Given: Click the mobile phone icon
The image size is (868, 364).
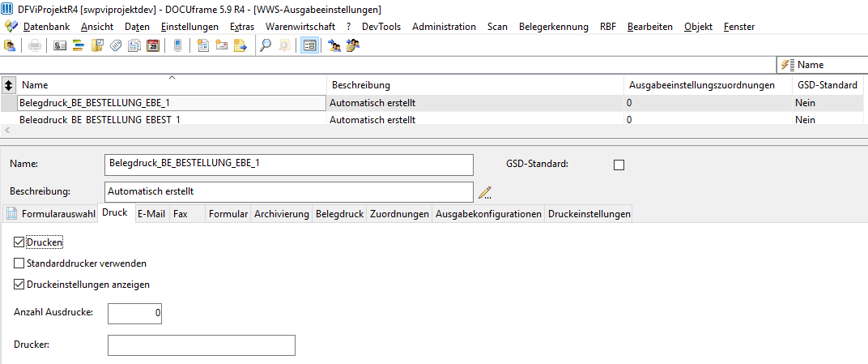Looking at the screenshot, I should pos(177,45).
